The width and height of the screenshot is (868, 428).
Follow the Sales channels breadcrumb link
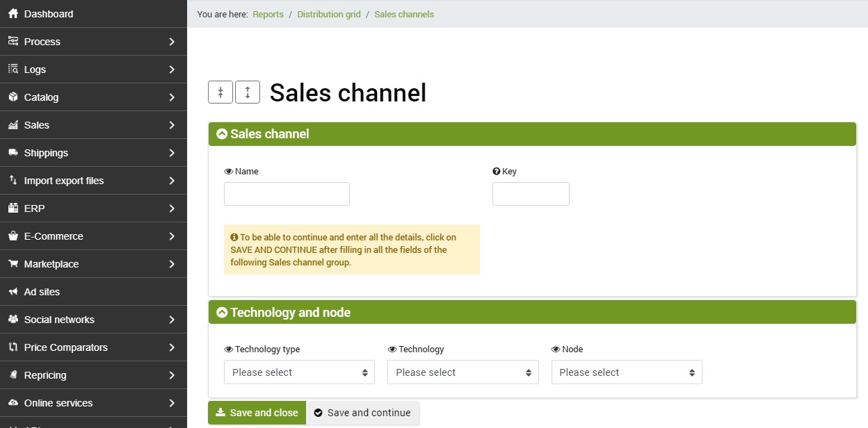pos(404,14)
